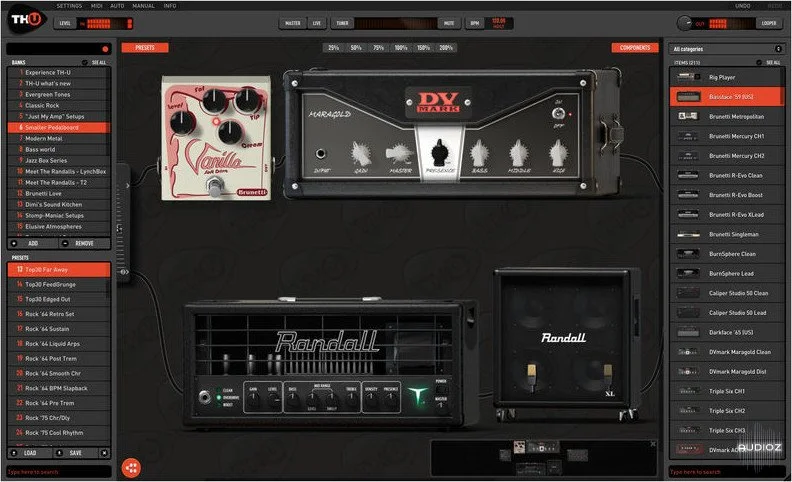Viewport: 792px width, 482px height.
Task: Click the Load preset button
Action: [30, 453]
